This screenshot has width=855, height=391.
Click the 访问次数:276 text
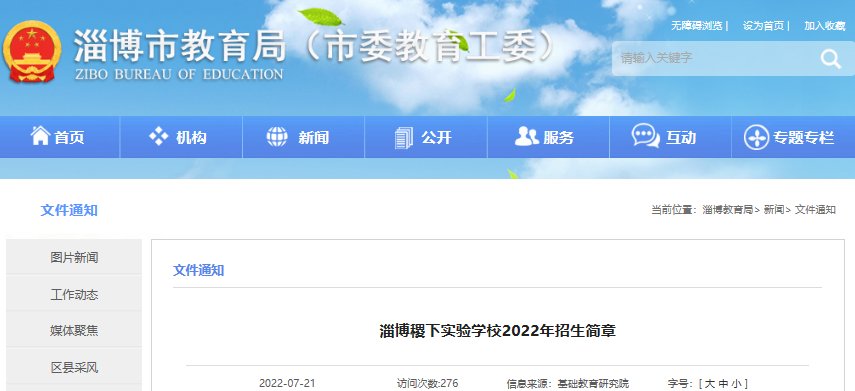428,383
